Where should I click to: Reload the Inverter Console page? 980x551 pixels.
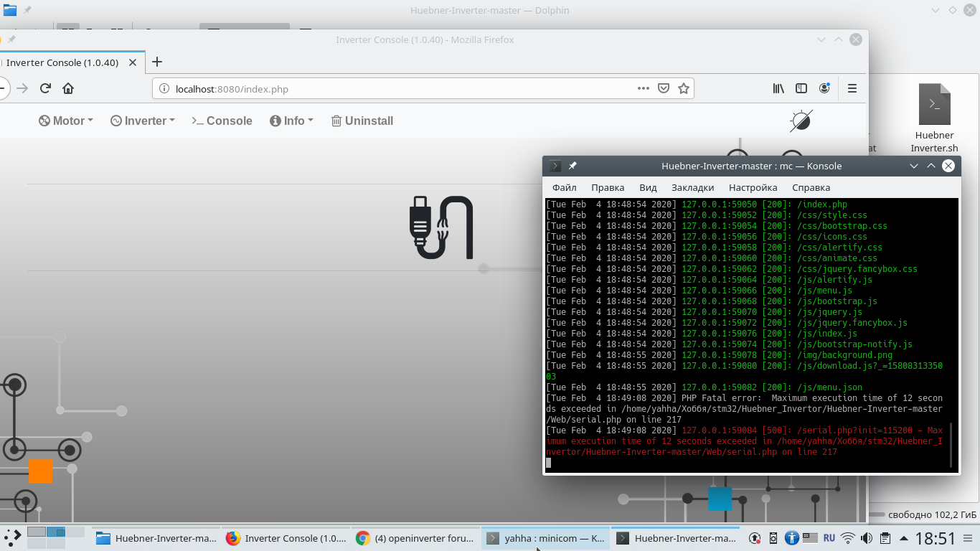[45, 88]
